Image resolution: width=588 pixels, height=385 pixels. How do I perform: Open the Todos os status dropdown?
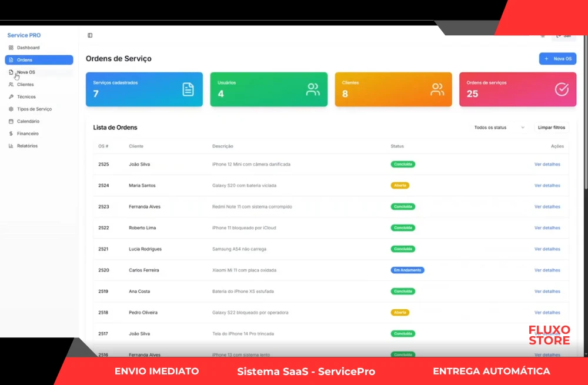[499, 128]
